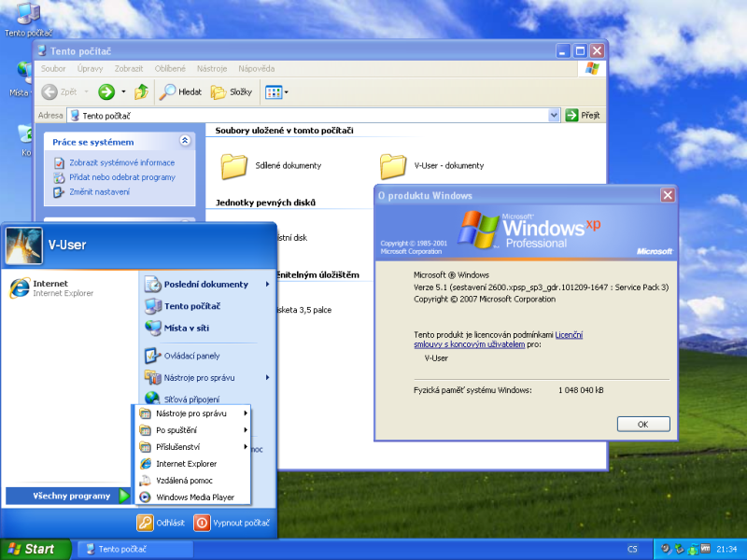Open Nástroje pro správu programs folder

click(x=191, y=413)
